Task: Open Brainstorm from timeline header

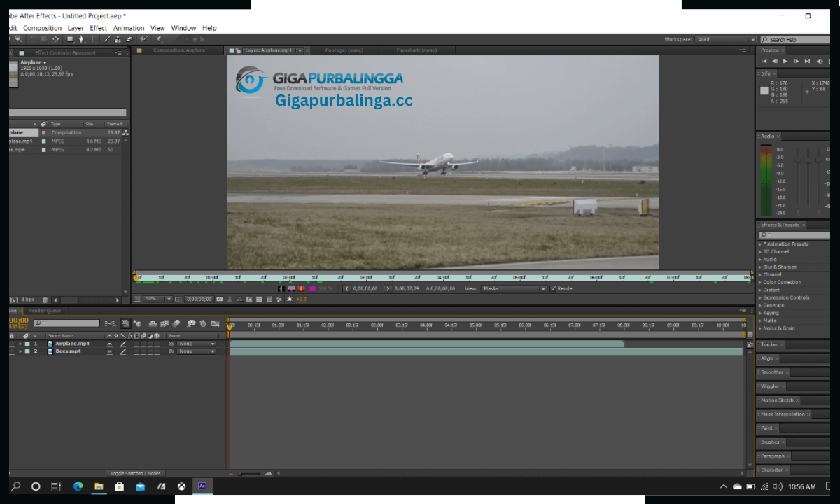Action: pos(191,323)
